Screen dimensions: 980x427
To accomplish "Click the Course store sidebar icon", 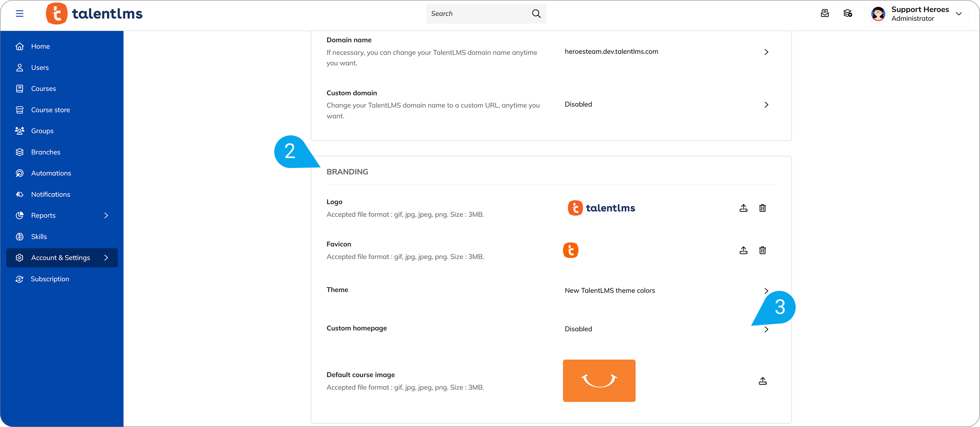I will [x=20, y=109].
